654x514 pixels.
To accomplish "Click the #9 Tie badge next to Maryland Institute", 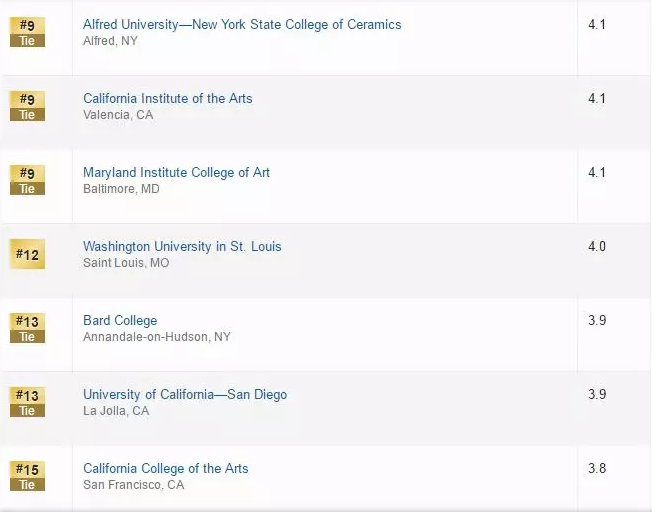I will [x=27, y=180].
